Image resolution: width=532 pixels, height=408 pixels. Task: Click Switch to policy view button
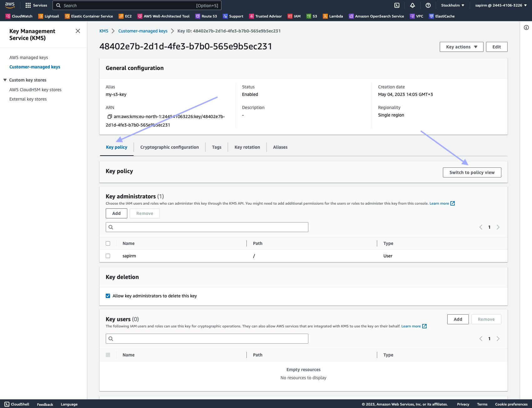click(472, 172)
